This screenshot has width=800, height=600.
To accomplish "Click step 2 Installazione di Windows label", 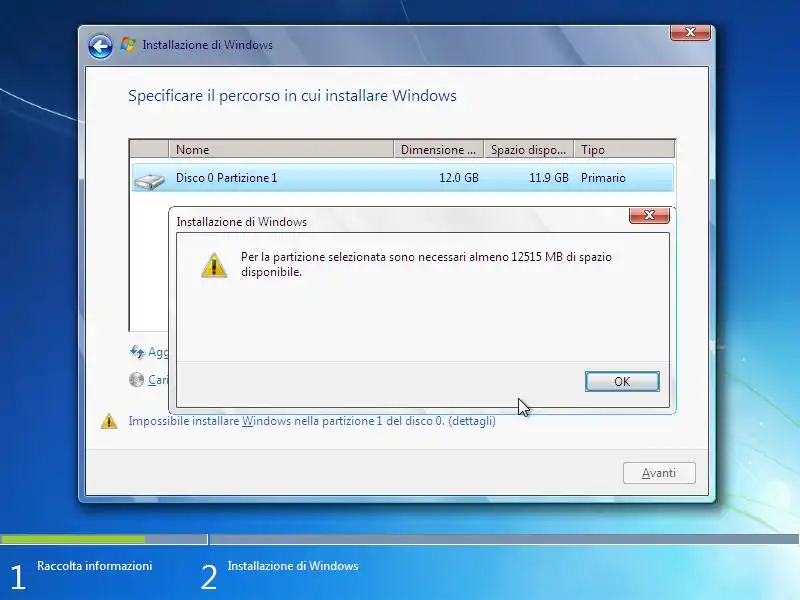I will coord(293,566).
